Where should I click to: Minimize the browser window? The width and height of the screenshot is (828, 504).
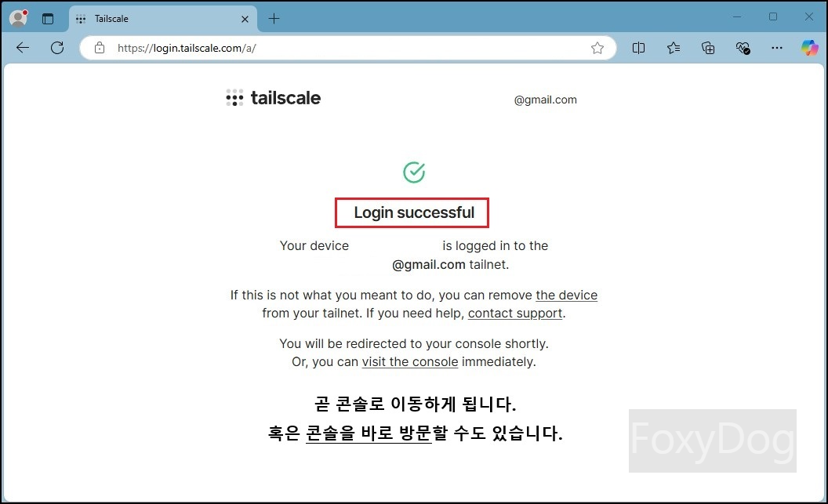pyautogui.click(x=737, y=17)
